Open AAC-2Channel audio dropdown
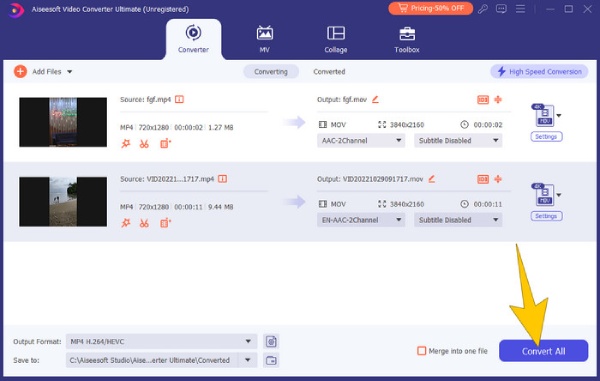This screenshot has height=381, width=600. (361, 140)
